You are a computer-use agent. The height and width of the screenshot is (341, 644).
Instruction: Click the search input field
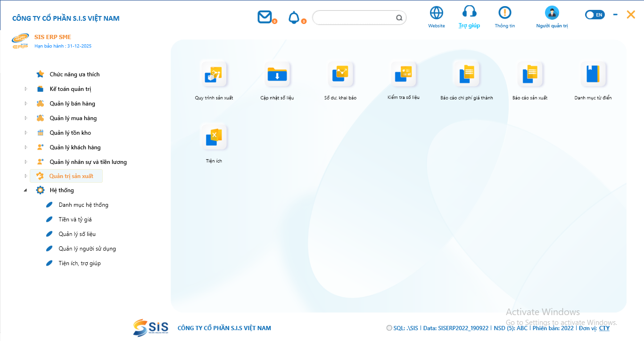tap(354, 18)
